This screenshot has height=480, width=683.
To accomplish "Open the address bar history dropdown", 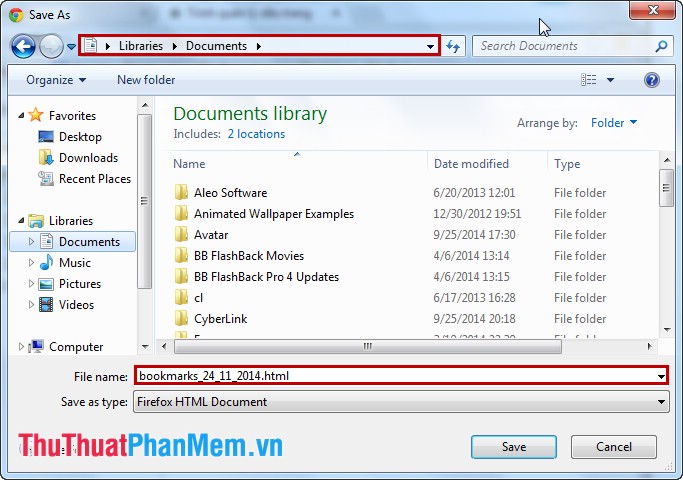I will tap(430, 46).
